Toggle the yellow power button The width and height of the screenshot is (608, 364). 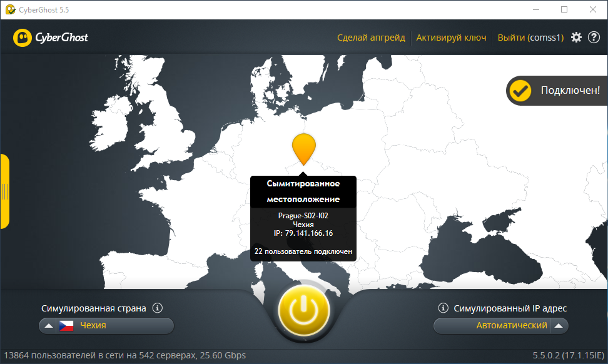click(x=304, y=310)
